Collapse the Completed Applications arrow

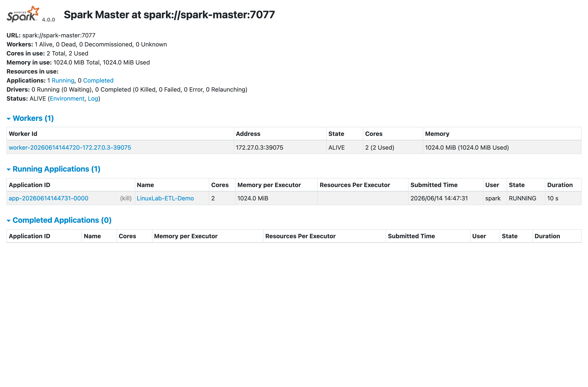pyautogui.click(x=9, y=220)
